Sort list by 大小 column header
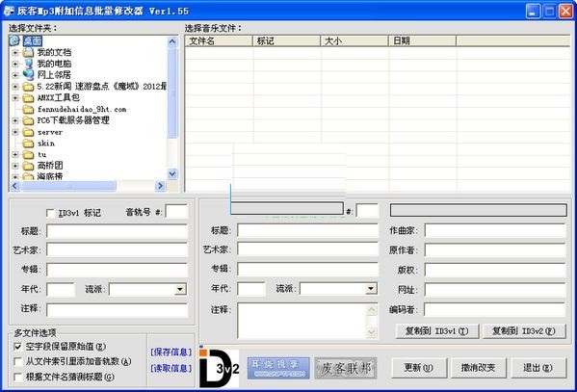577x392 pixels. [354, 40]
